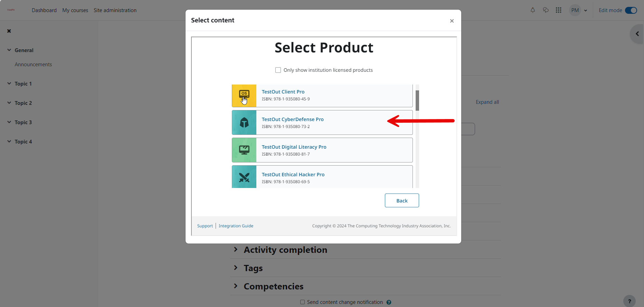This screenshot has width=644, height=307.
Task: Open the notifications bell icon
Action: [533, 10]
